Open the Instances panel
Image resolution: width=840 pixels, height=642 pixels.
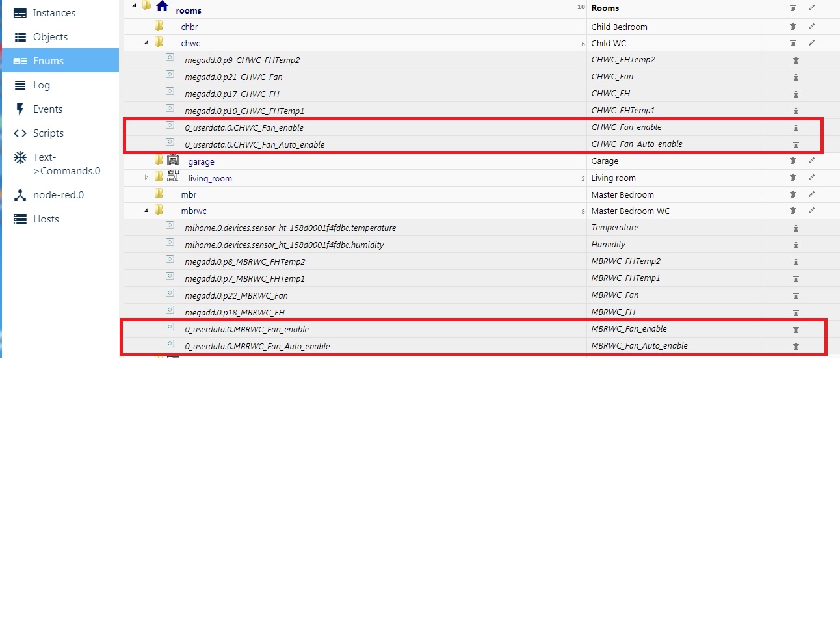pyautogui.click(x=53, y=12)
